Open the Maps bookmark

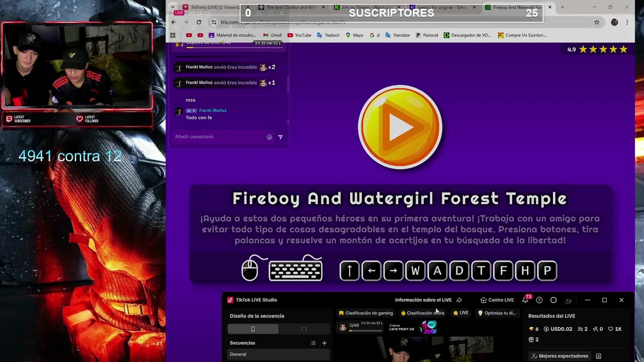[354, 35]
